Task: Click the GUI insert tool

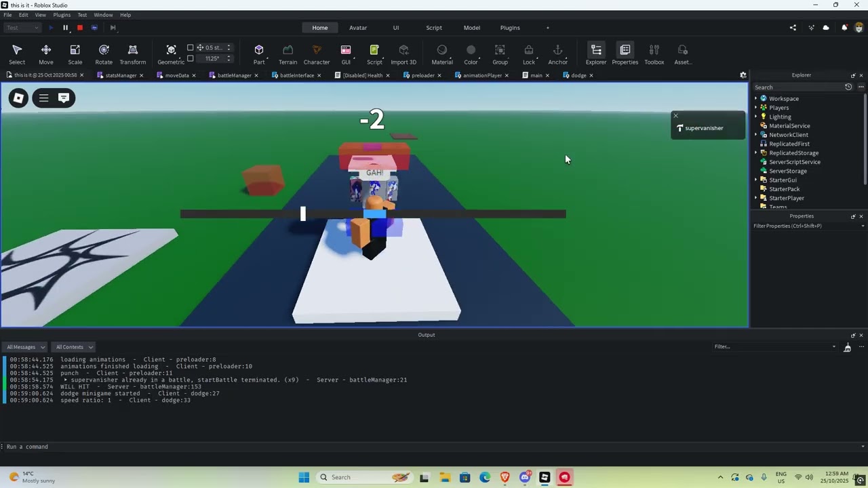Action: 346,54
